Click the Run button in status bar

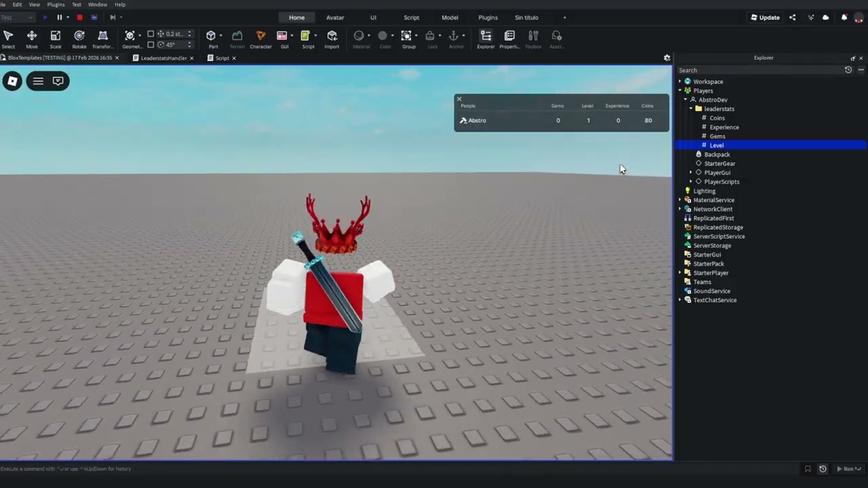coord(848,469)
